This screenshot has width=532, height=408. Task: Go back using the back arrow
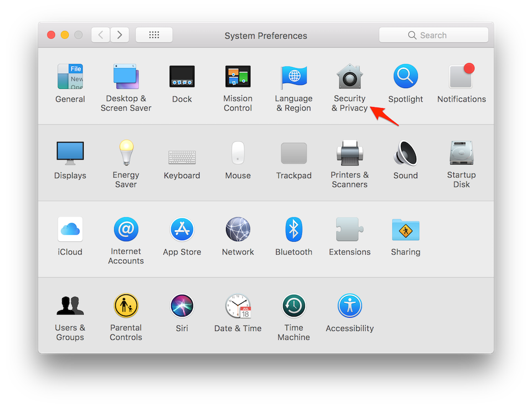coord(100,34)
